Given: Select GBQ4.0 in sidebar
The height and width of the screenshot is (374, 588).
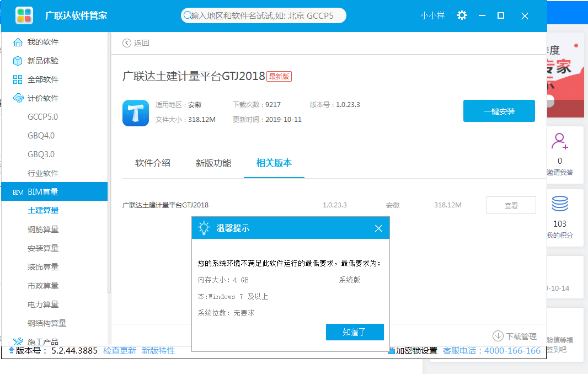Looking at the screenshot, I should [41, 135].
